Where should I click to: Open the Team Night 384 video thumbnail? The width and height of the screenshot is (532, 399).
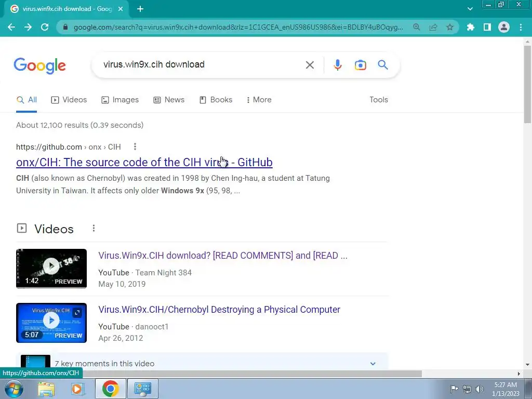tap(51, 269)
